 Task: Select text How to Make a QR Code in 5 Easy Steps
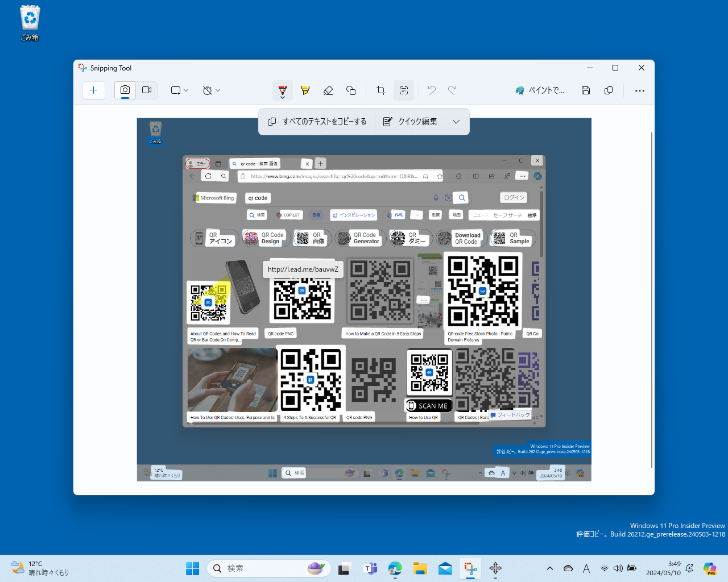pos(383,334)
